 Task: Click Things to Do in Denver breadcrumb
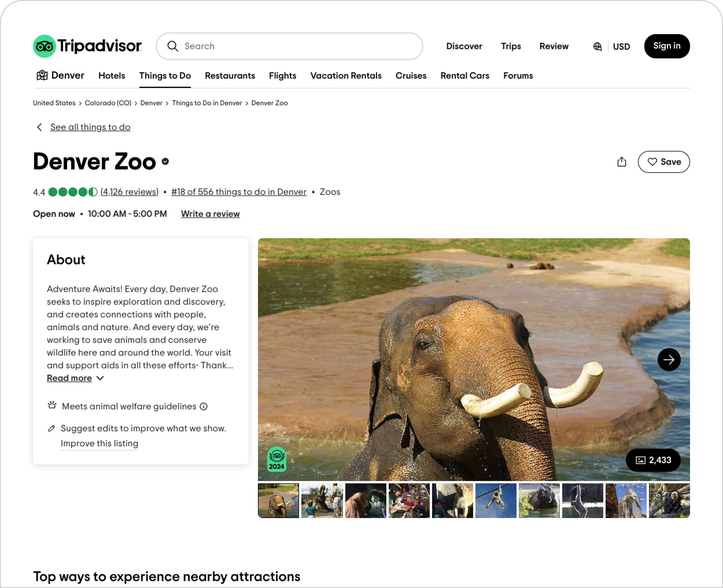[207, 103]
